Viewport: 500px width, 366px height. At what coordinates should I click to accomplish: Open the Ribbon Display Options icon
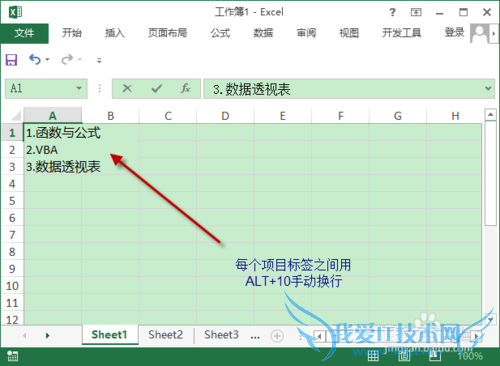416,13
